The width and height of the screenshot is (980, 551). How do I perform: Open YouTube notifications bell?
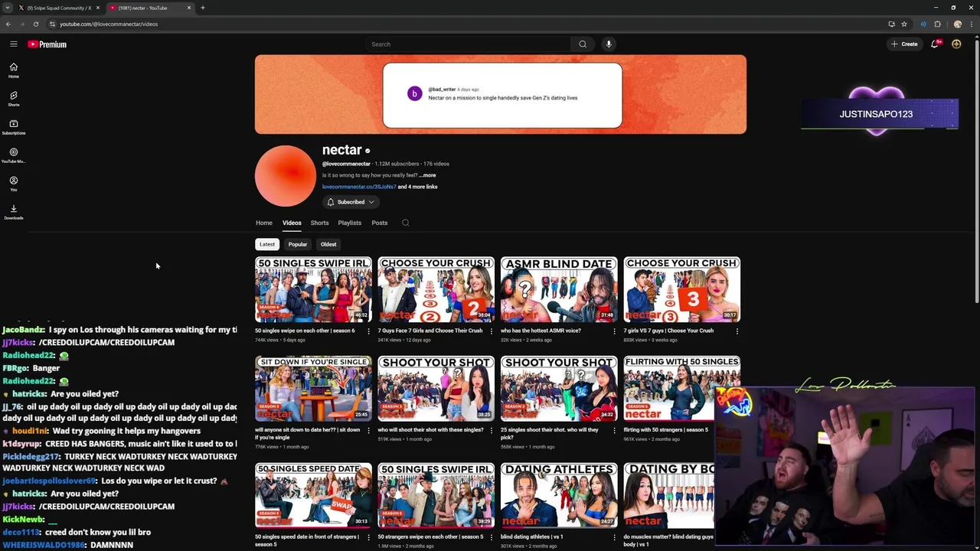(x=934, y=44)
